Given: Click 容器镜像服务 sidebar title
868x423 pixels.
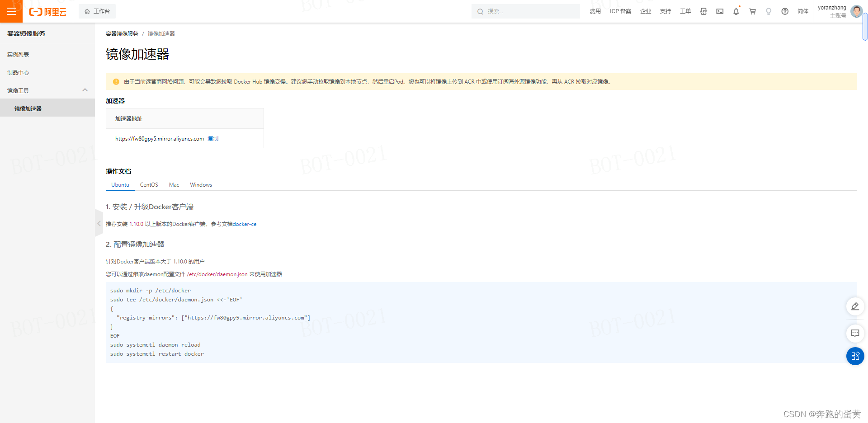Looking at the screenshot, I should [26, 33].
